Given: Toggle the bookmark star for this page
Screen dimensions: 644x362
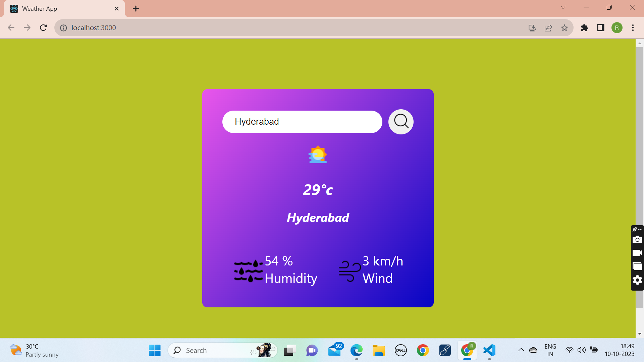Looking at the screenshot, I should point(565,28).
